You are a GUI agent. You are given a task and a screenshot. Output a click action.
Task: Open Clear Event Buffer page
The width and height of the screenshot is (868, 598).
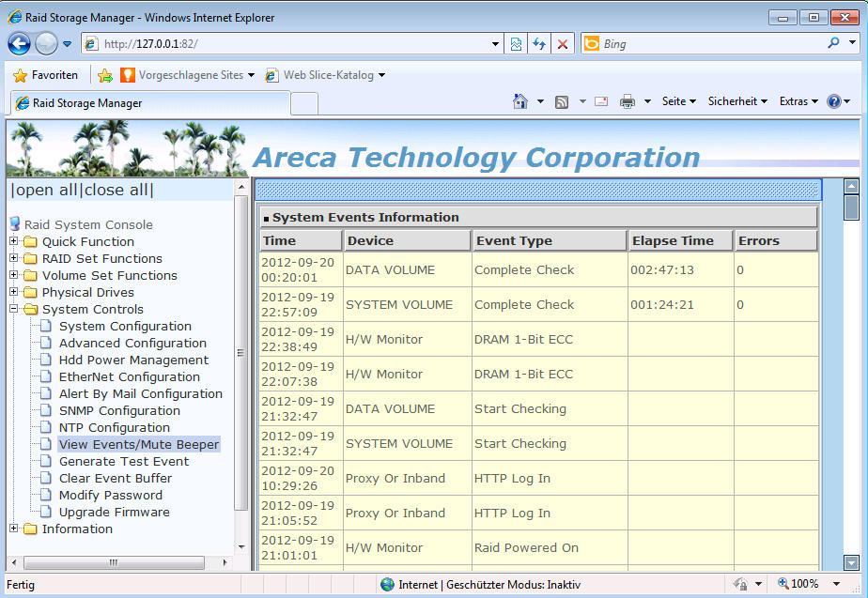tap(116, 478)
